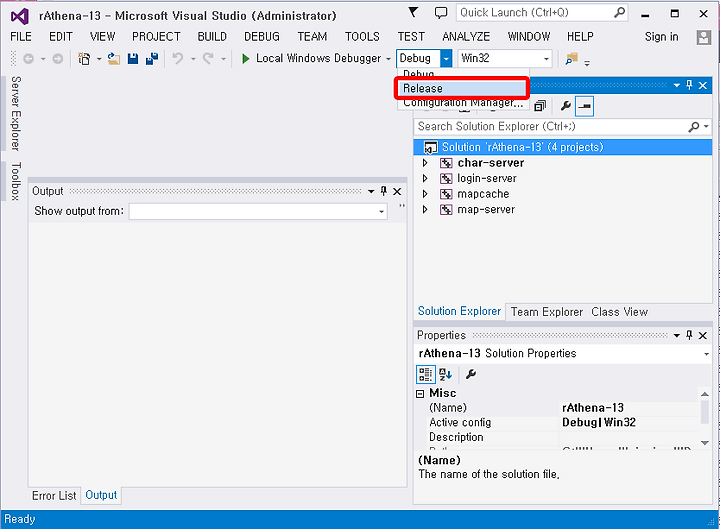Viewport: 720px width, 529px height.
Task: Close the Properties panel
Action: (x=703, y=336)
